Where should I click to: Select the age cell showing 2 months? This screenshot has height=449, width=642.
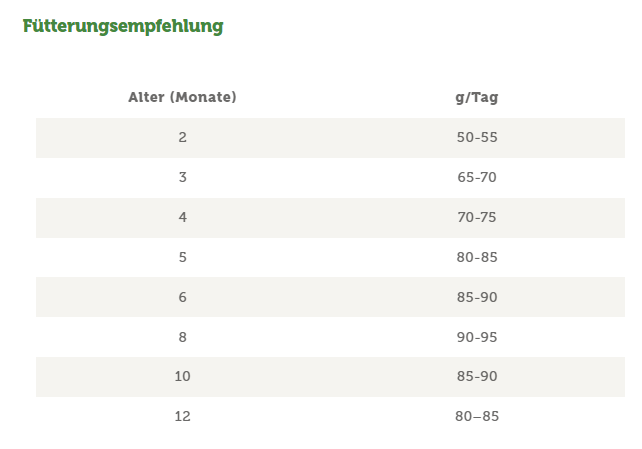coord(182,137)
